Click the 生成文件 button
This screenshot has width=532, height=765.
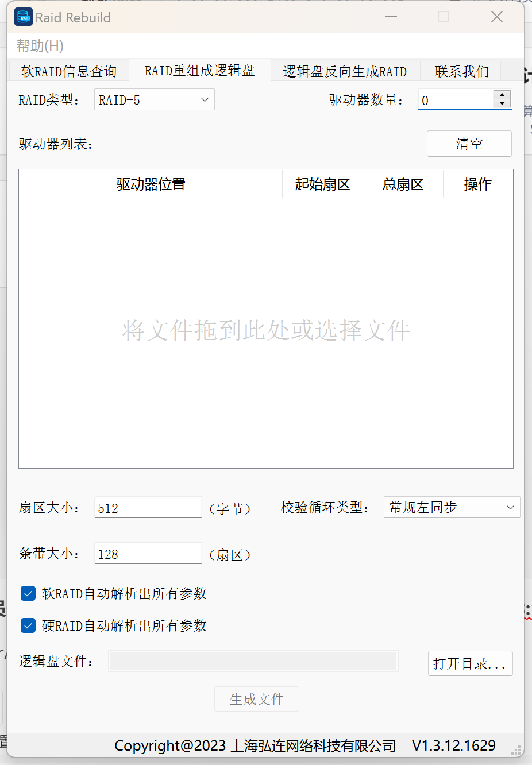(x=257, y=699)
